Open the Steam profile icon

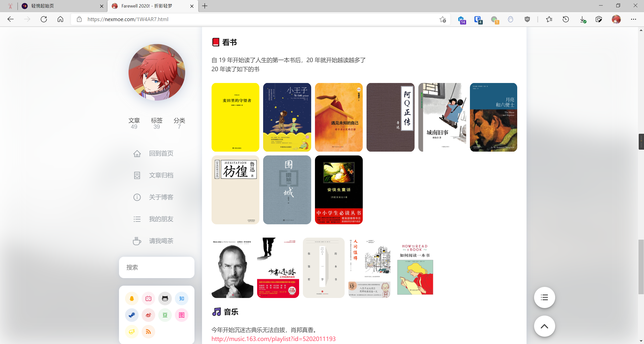[132, 315]
